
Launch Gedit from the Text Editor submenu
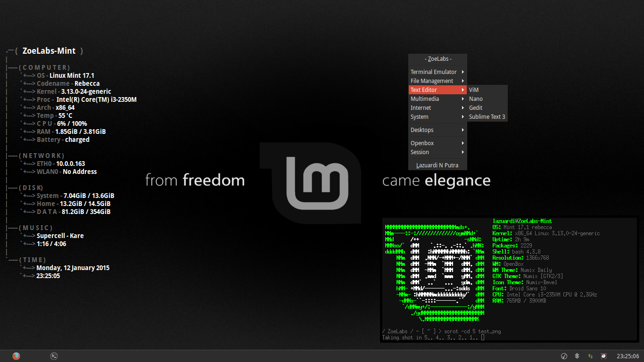tap(487, 108)
